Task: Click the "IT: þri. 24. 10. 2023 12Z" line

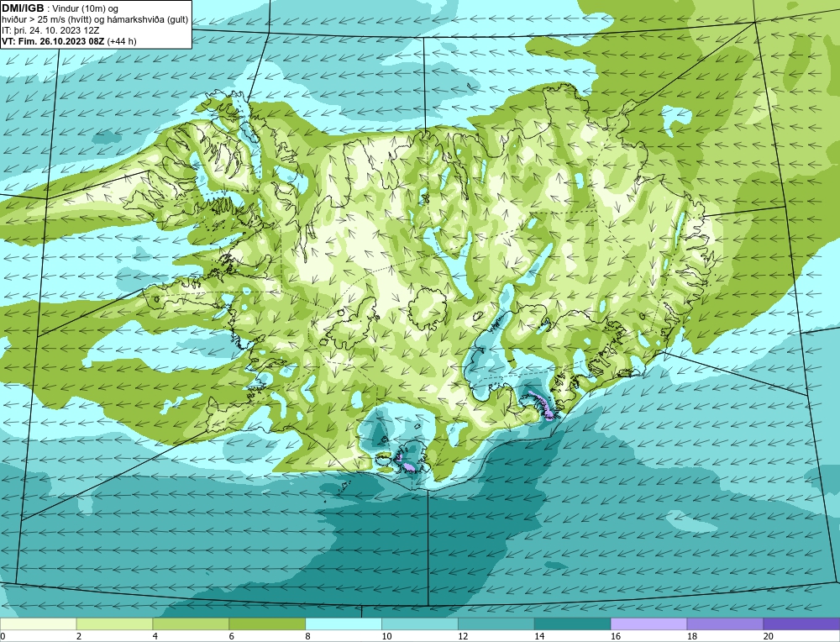Action: tap(50, 30)
